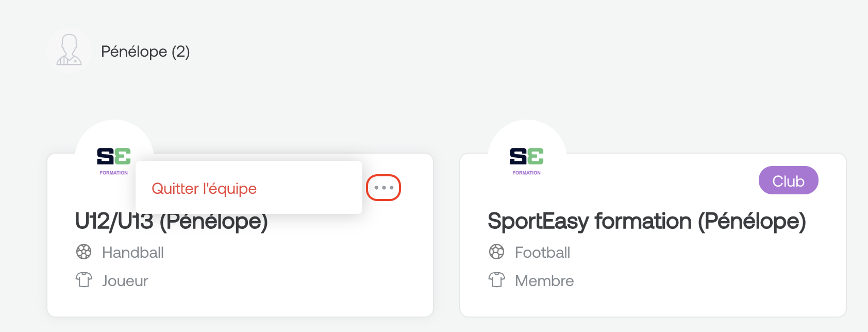Click the Pénélope profile avatar icon
868x332 pixels.
point(69,50)
